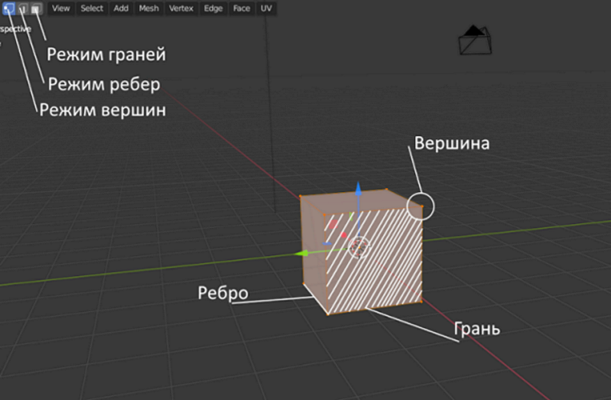
Task: Open the View menu
Action: 61,8
